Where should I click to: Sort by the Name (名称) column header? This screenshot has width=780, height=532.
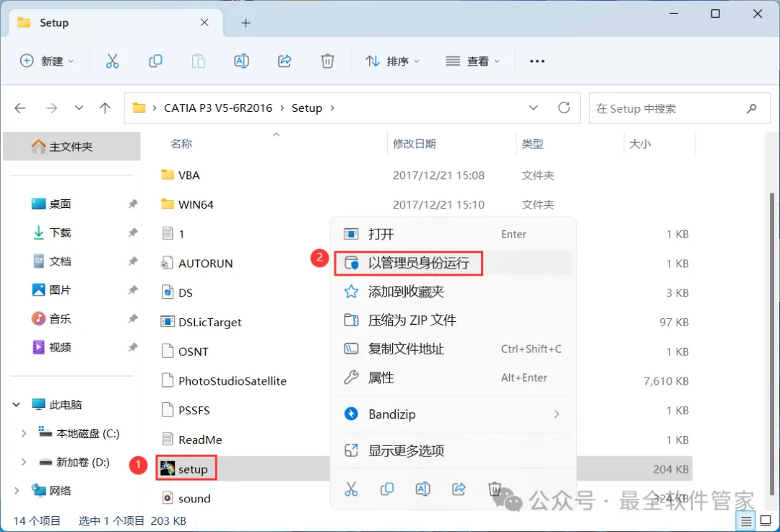(181, 144)
